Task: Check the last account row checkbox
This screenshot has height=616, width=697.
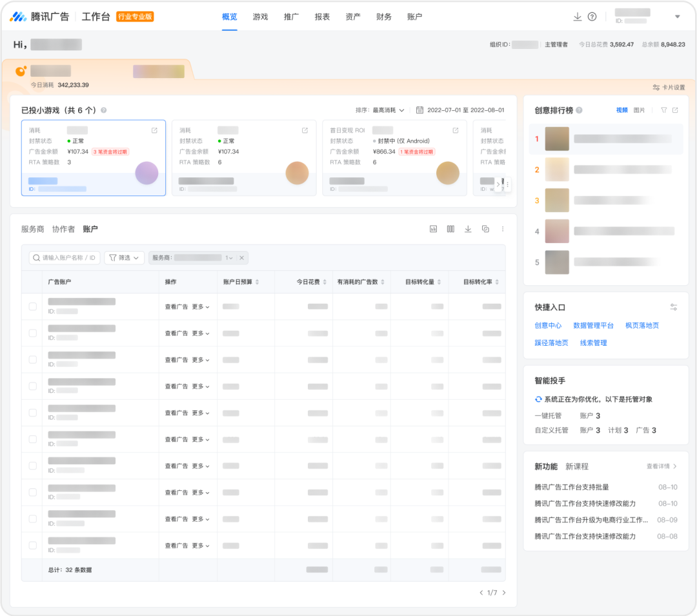Action: click(33, 546)
